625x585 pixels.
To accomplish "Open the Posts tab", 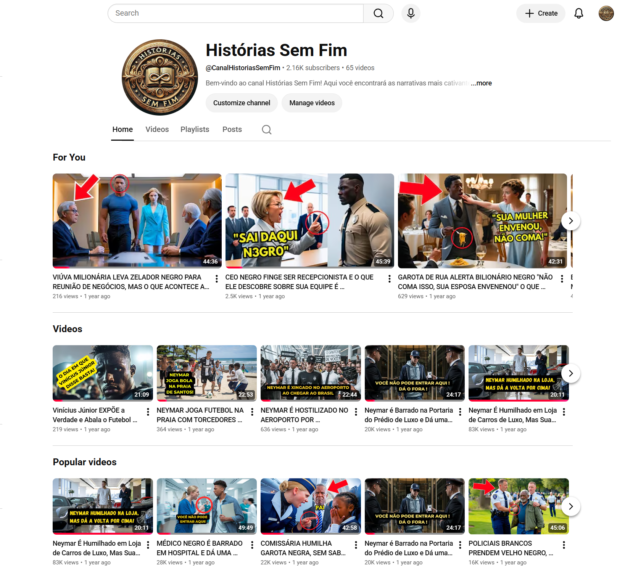I will pos(232,130).
